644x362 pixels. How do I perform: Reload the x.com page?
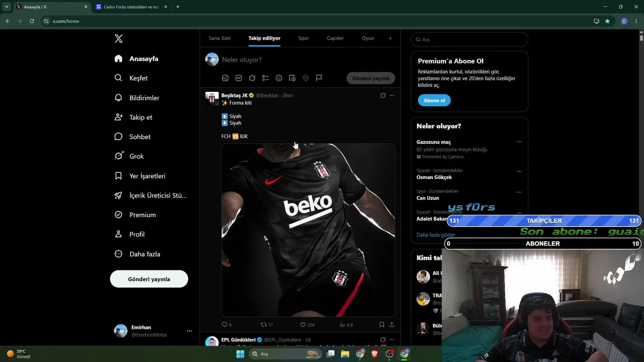pyautogui.click(x=32, y=21)
